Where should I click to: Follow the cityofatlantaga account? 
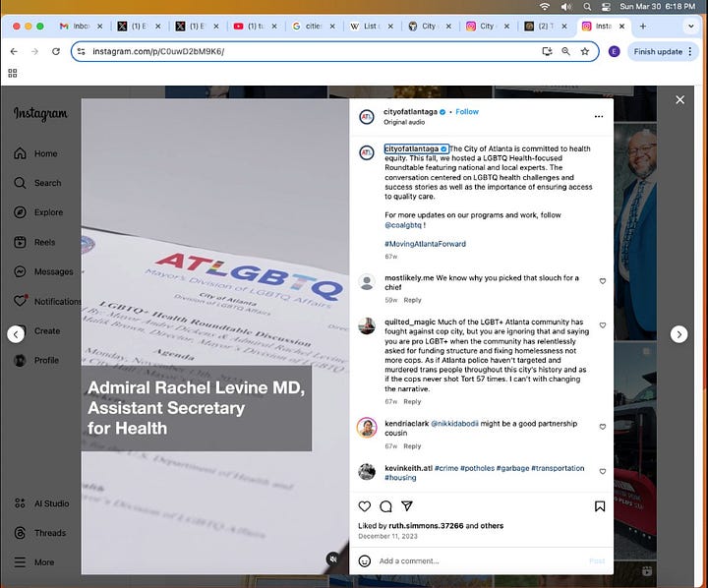click(467, 111)
